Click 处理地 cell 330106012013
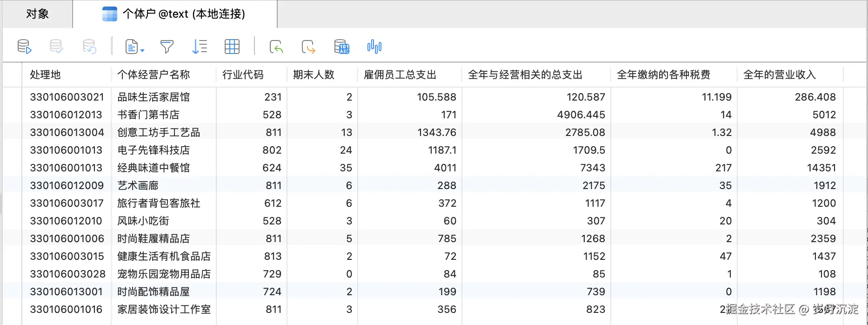The height and width of the screenshot is (325, 868). [x=66, y=115]
